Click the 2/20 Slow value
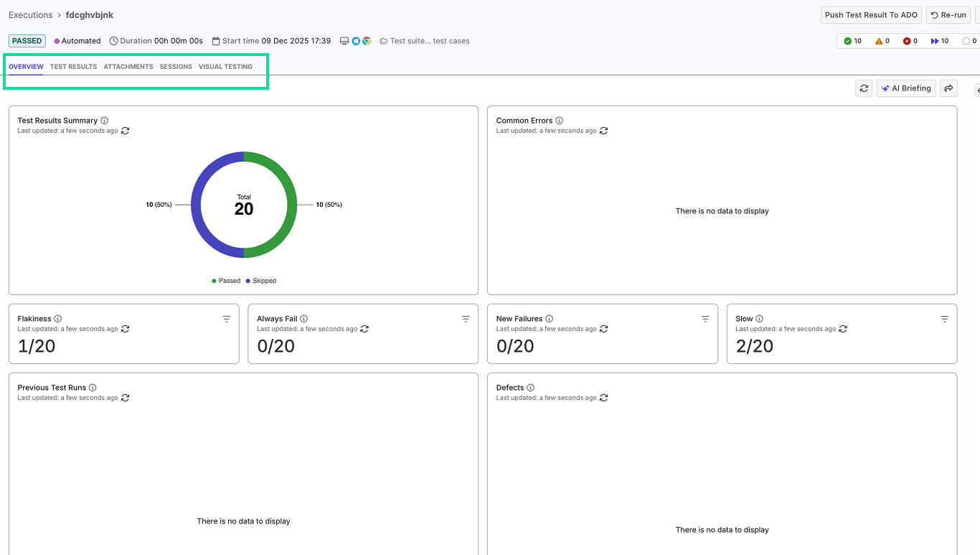This screenshot has height=555, width=980. 755,346
